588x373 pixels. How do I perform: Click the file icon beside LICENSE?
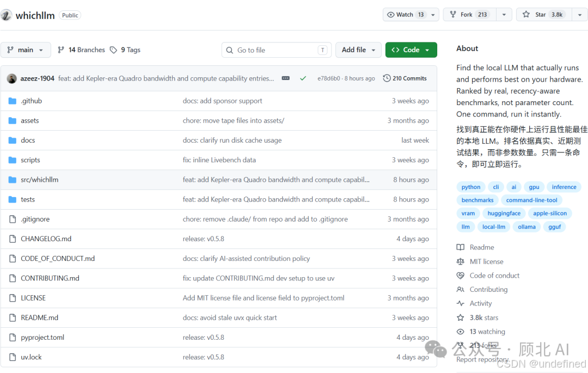pos(13,298)
